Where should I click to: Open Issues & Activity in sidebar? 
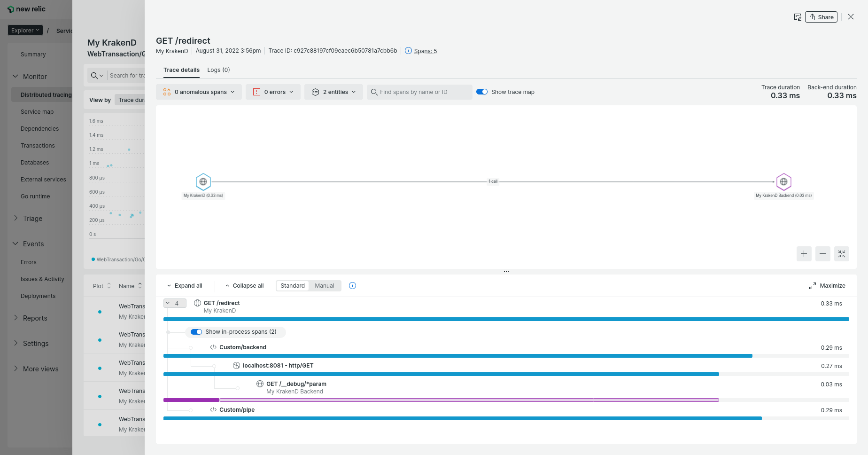(x=42, y=279)
